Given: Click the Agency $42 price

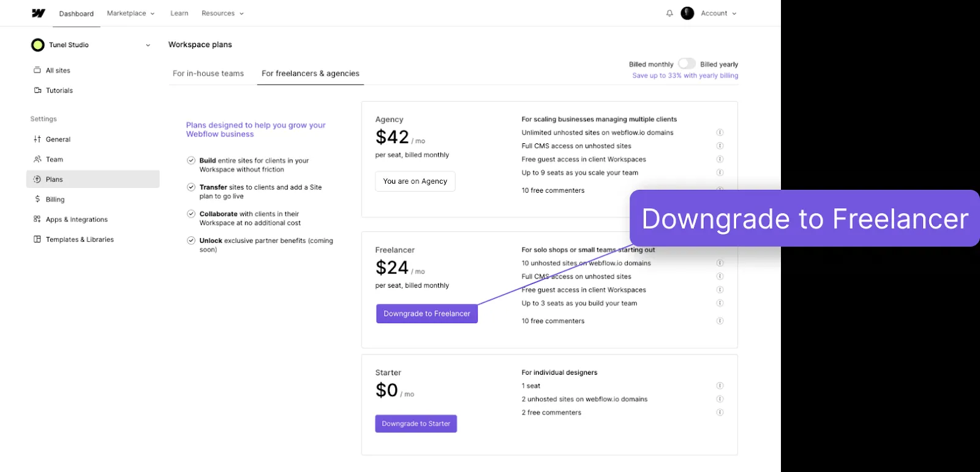Looking at the screenshot, I should pos(392,137).
